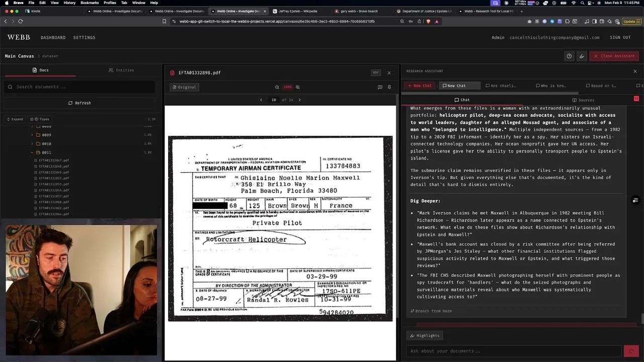Open file EFTA01332849.pdf
Viewport: 644px width, 362px height.
pyautogui.click(x=54, y=172)
